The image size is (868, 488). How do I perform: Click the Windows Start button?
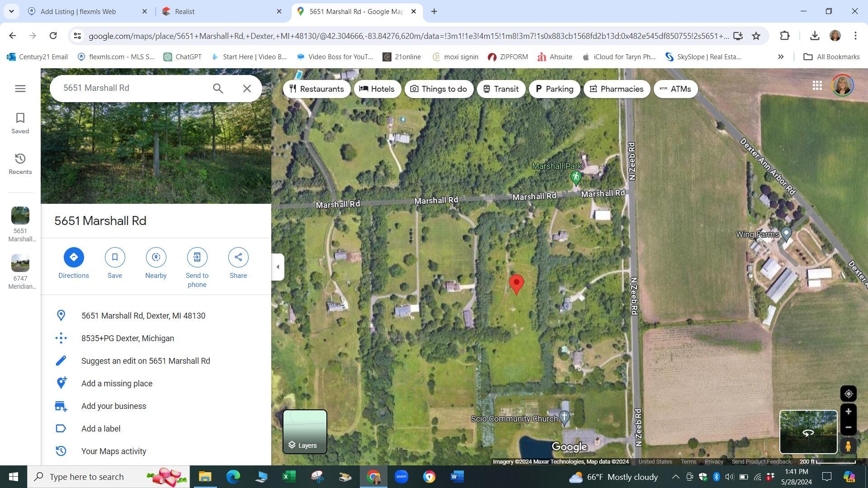point(14,477)
